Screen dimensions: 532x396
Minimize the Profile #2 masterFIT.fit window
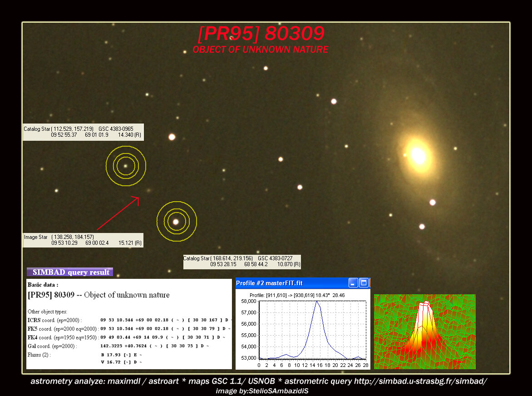pyautogui.click(x=353, y=282)
